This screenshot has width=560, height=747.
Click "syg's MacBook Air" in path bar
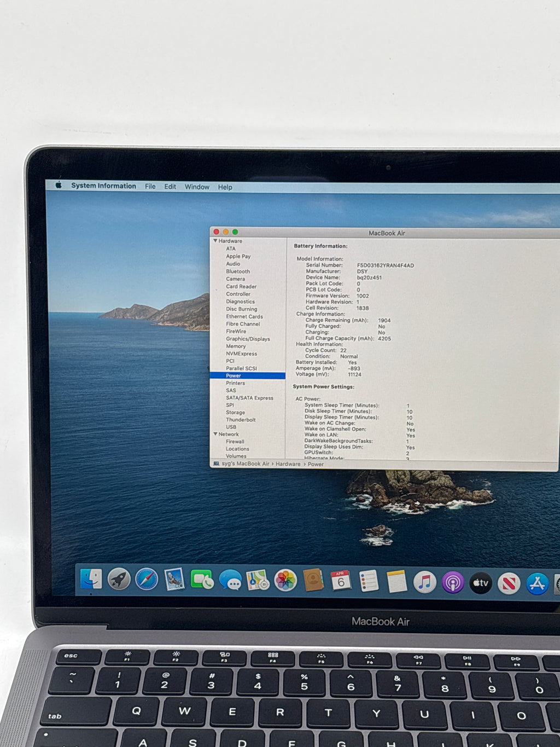coord(246,464)
